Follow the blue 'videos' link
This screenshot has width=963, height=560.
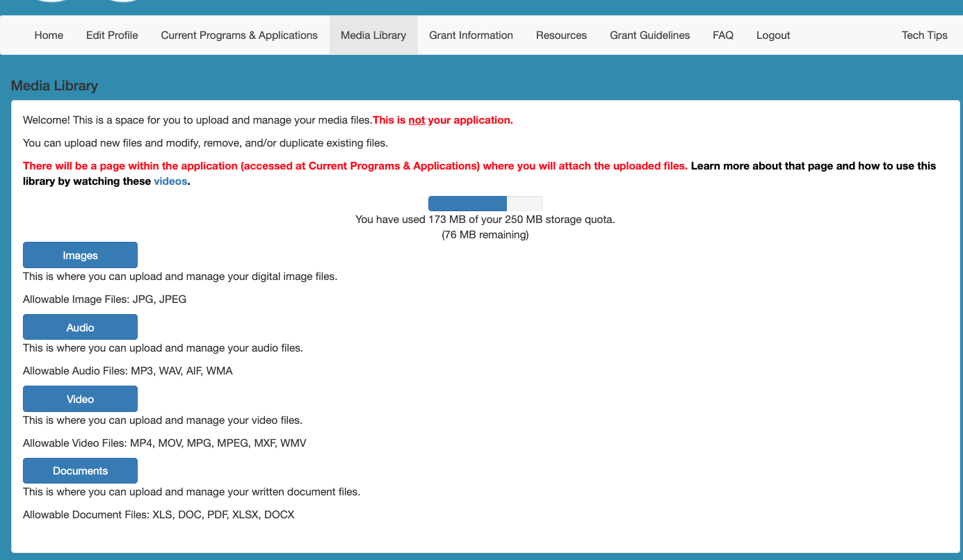point(170,181)
